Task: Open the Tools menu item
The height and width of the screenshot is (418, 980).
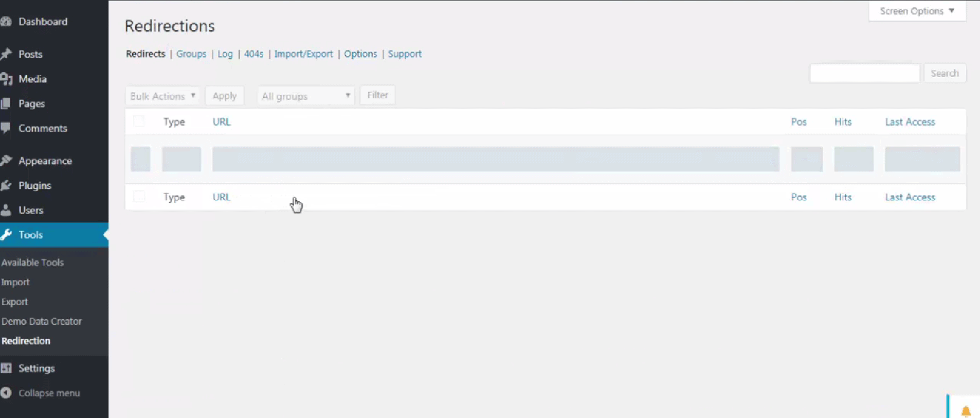Action: click(x=31, y=235)
